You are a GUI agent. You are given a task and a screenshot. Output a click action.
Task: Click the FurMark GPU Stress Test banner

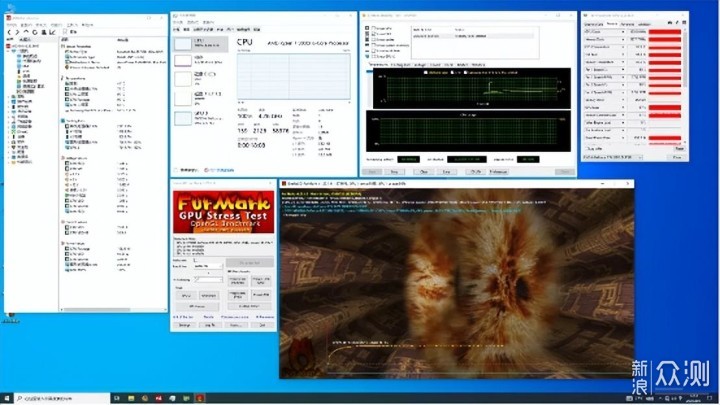[224, 212]
